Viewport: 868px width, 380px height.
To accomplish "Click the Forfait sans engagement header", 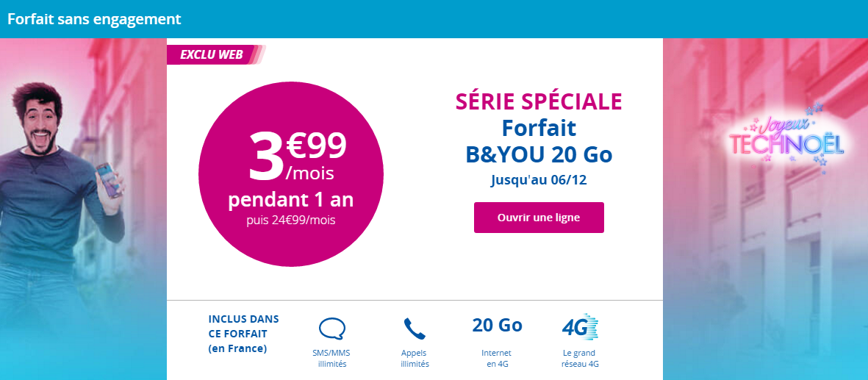I will tap(95, 19).
